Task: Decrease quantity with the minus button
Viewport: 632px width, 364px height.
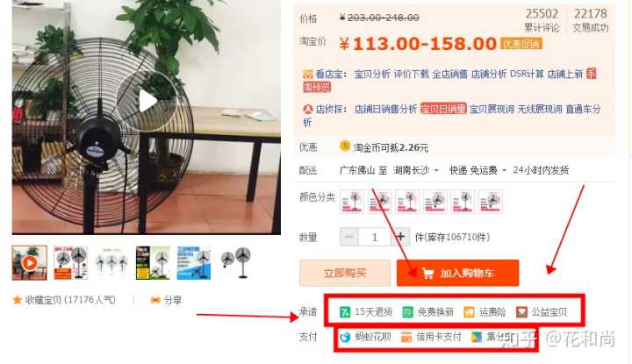Action: coord(349,237)
